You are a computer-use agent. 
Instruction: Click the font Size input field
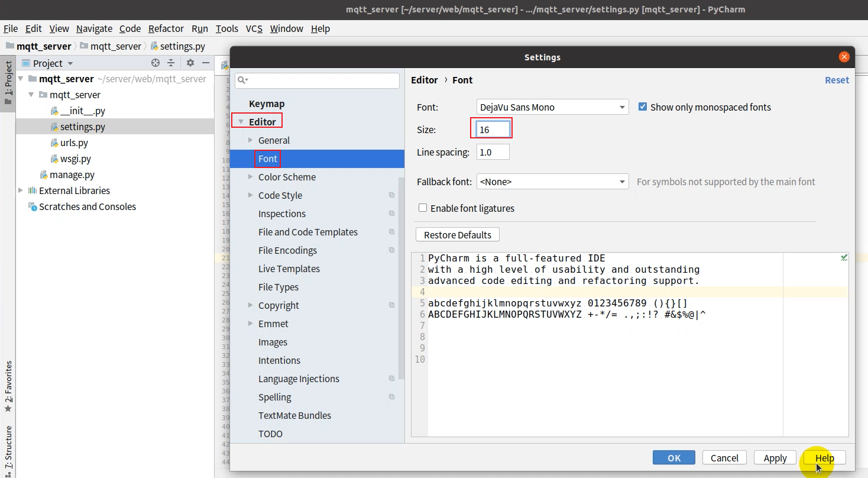point(493,129)
